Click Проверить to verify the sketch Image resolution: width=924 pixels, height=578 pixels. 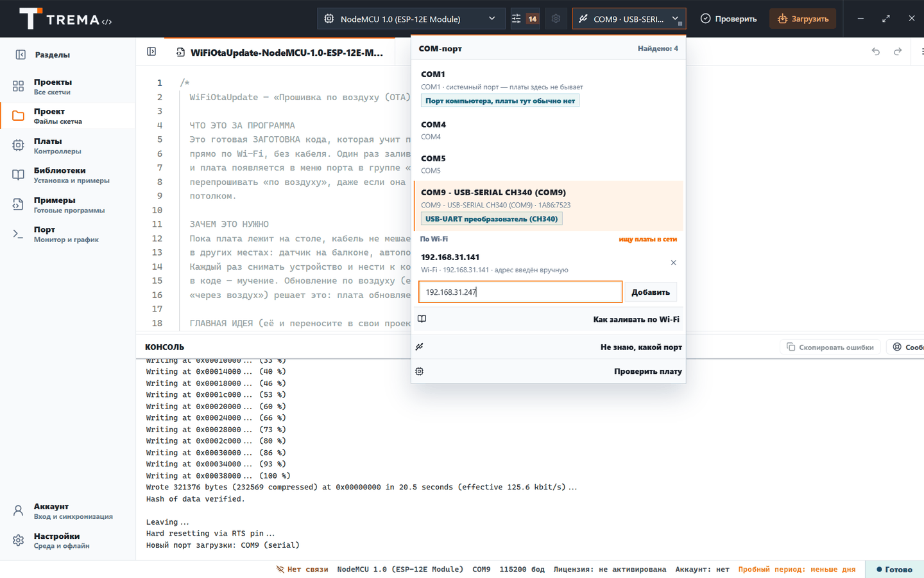coord(728,19)
